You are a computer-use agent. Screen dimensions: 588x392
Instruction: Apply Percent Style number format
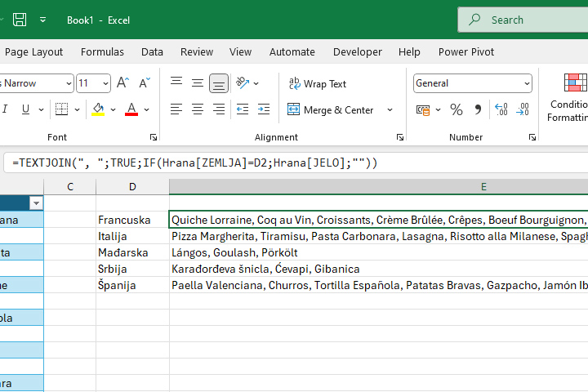tap(457, 109)
